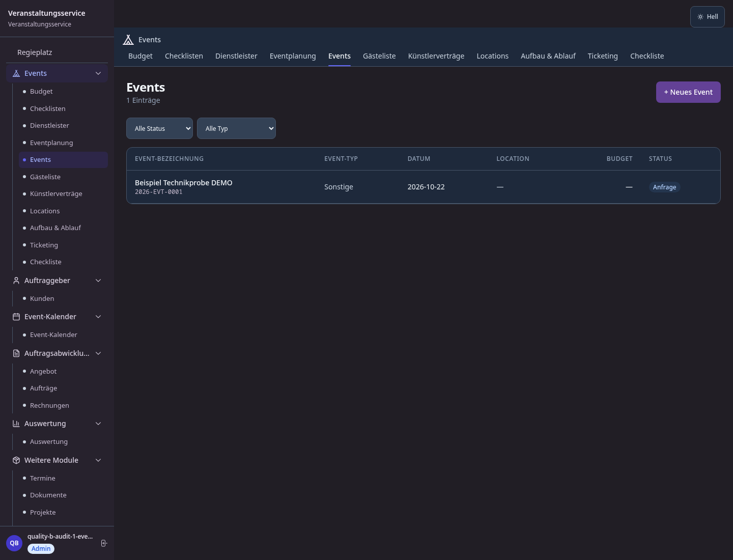Click the event ID 2026-EVT-0001
Image resolution: width=733 pixels, height=560 pixels.
coord(158,192)
